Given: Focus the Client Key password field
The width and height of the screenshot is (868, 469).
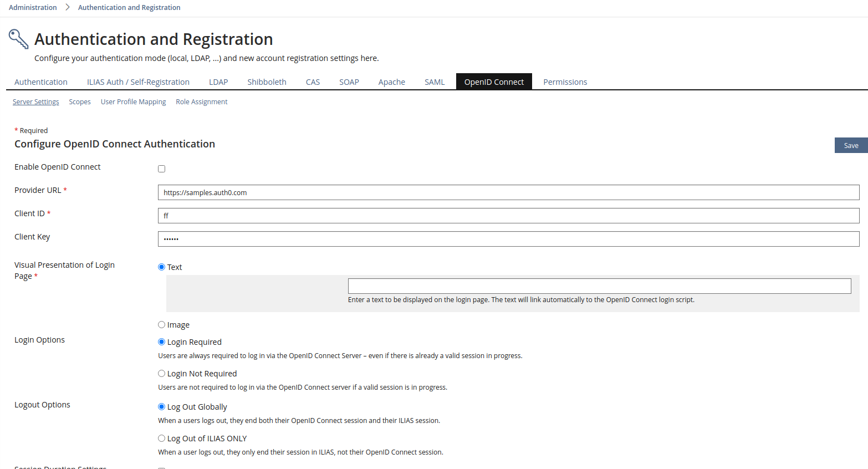Looking at the screenshot, I should (508, 239).
